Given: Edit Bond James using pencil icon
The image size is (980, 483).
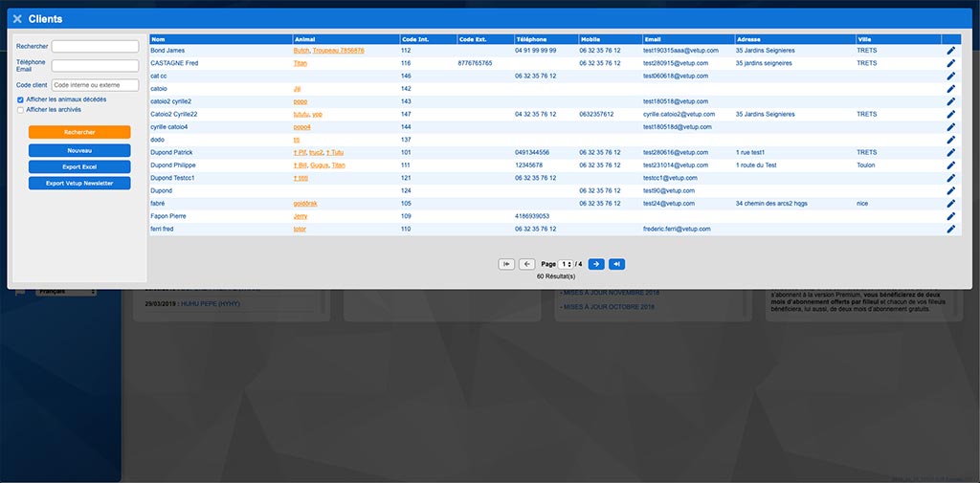Looking at the screenshot, I should (x=950, y=50).
